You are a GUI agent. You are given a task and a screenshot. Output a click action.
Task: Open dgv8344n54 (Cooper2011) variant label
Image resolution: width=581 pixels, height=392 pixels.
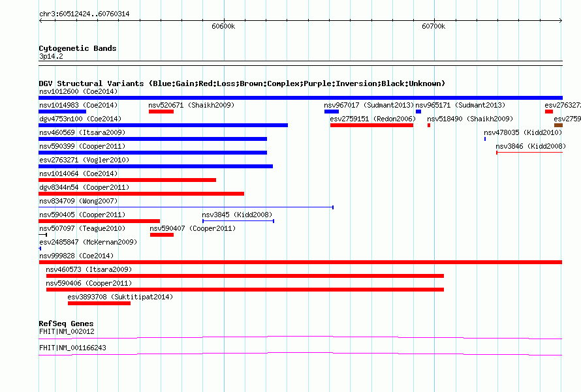[x=84, y=187]
